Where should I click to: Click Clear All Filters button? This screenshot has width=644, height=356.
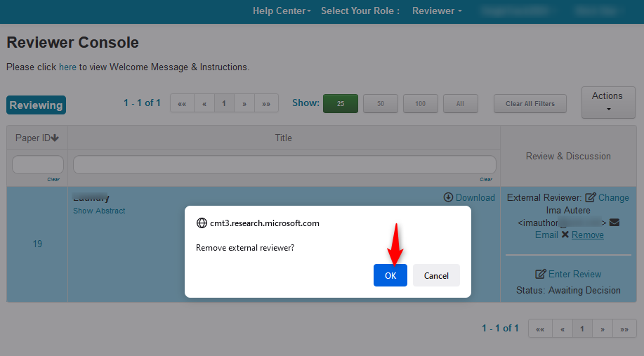530,103
